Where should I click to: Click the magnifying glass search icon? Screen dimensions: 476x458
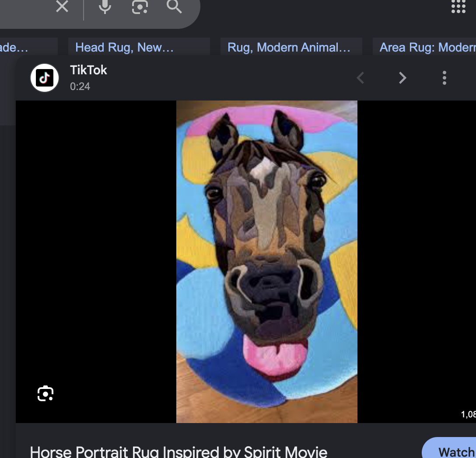pyautogui.click(x=174, y=7)
